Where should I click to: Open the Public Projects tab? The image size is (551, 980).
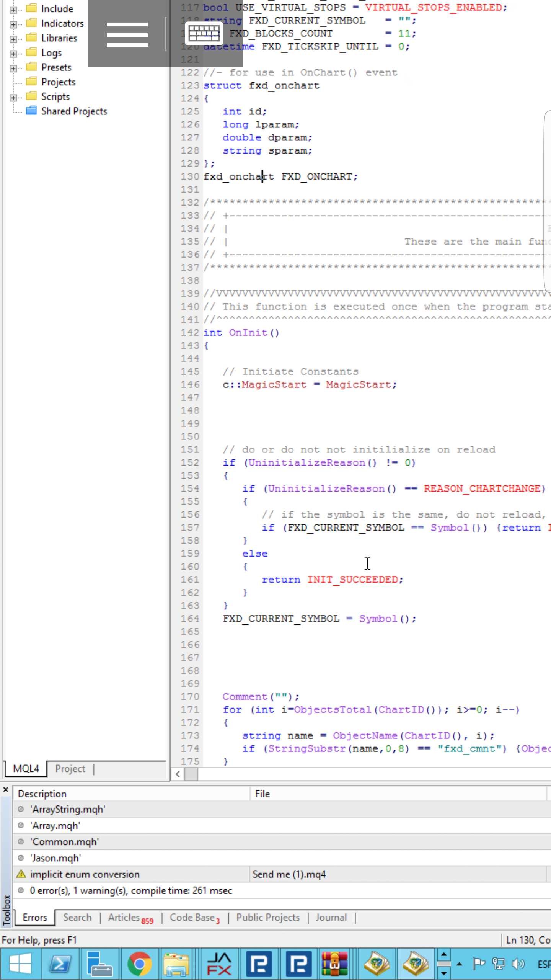pos(268,918)
